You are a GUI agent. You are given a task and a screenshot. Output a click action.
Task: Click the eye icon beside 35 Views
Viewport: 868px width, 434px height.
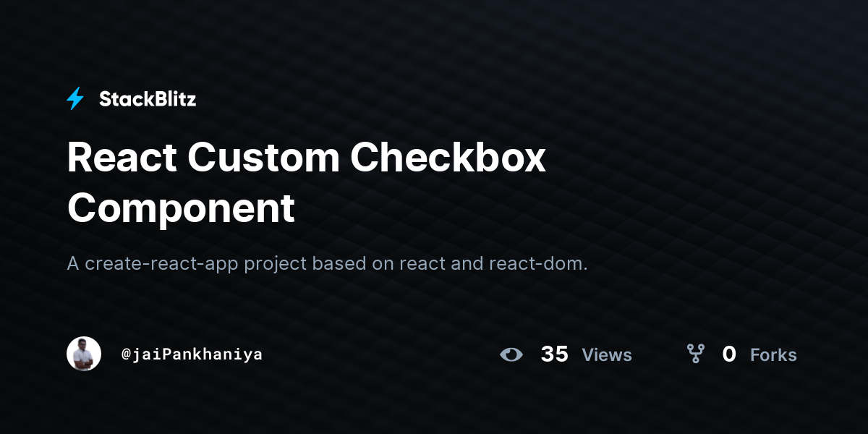pos(511,354)
